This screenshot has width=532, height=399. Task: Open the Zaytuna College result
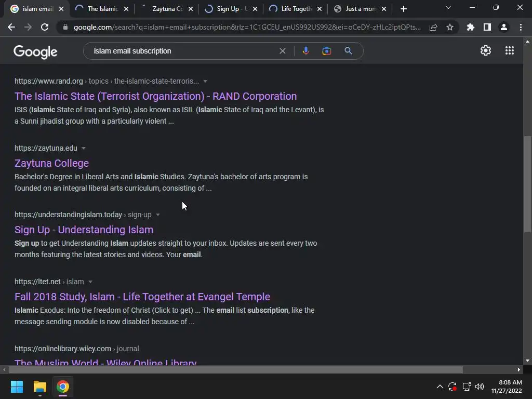(51, 163)
